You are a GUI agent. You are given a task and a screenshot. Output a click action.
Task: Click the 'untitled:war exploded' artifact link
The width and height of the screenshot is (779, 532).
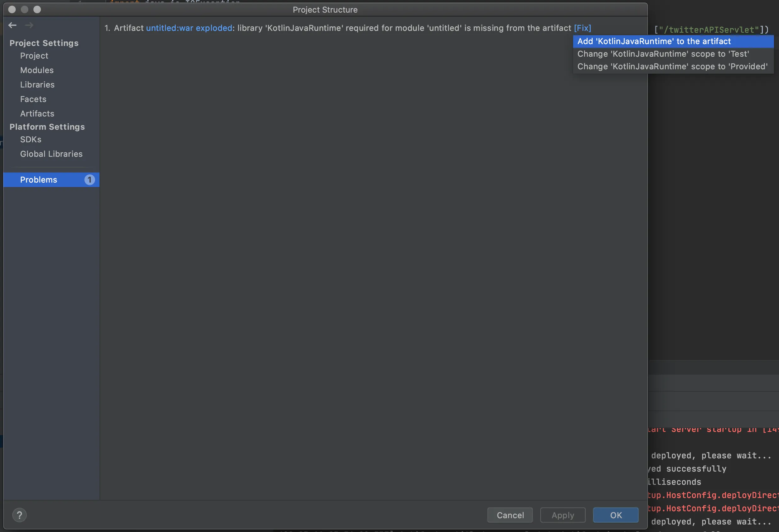click(x=189, y=28)
